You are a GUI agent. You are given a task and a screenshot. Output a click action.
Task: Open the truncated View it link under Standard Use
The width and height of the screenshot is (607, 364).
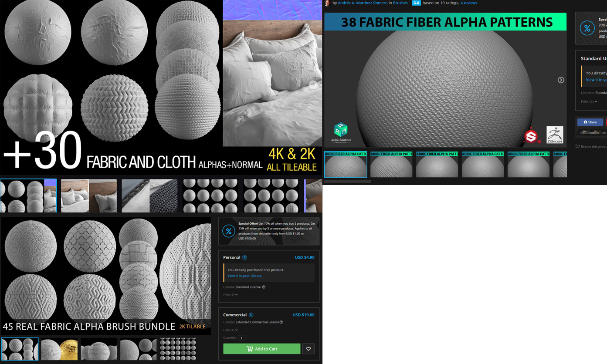click(596, 80)
